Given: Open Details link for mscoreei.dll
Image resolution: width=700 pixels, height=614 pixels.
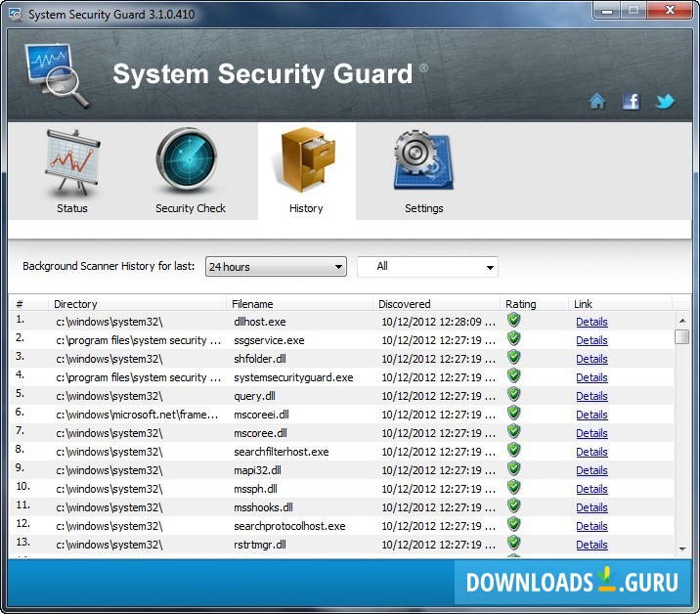Looking at the screenshot, I should (591, 415).
